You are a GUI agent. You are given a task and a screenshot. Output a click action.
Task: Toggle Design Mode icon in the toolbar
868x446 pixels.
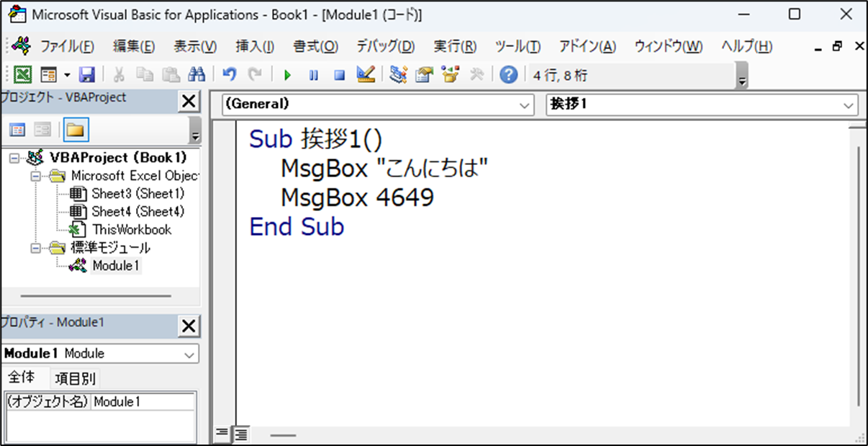(366, 75)
